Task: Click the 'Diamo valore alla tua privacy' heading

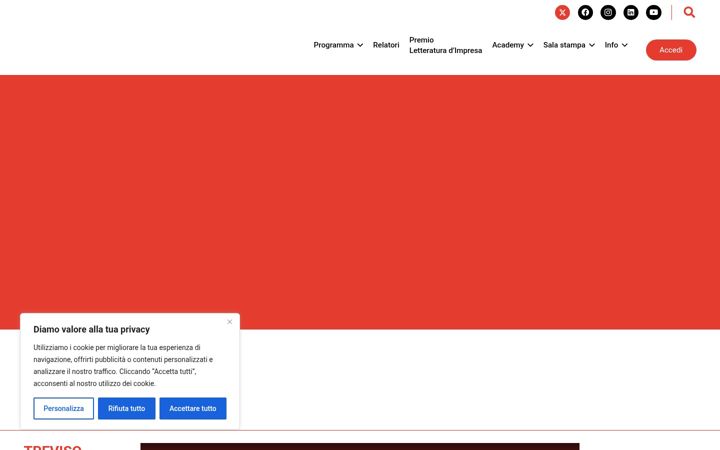Action: pyautogui.click(x=91, y=330)
